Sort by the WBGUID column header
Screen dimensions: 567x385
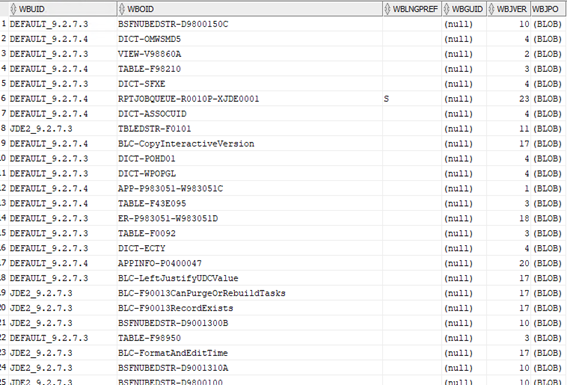pos(464,9)
